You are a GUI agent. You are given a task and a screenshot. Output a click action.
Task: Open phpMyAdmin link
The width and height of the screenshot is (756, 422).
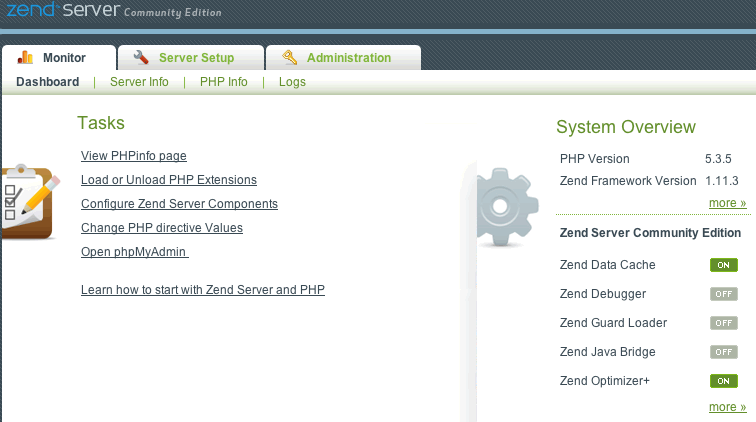tap(135, 252)
